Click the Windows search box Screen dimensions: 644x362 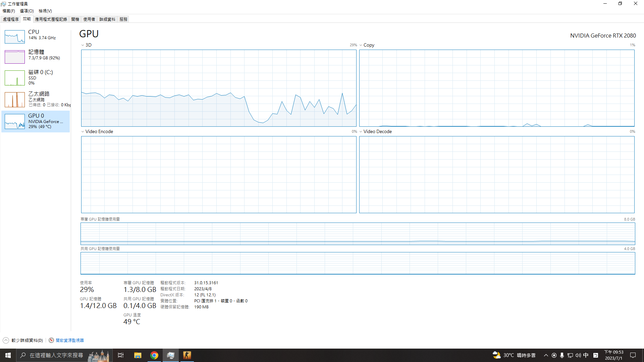pos(56,355)
